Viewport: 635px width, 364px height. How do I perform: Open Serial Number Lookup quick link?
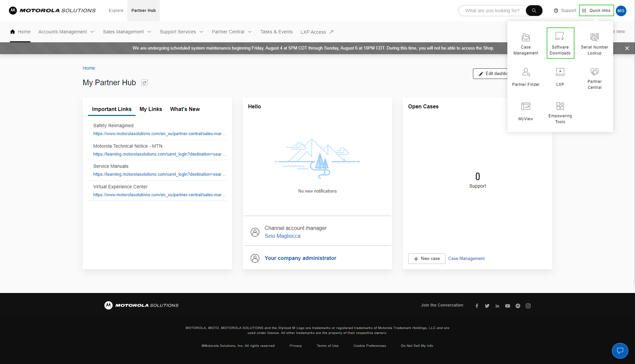point(594,43)
